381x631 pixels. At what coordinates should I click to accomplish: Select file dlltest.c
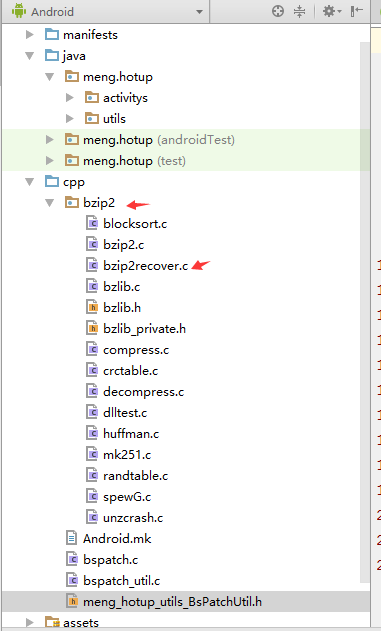pos(125,413)
